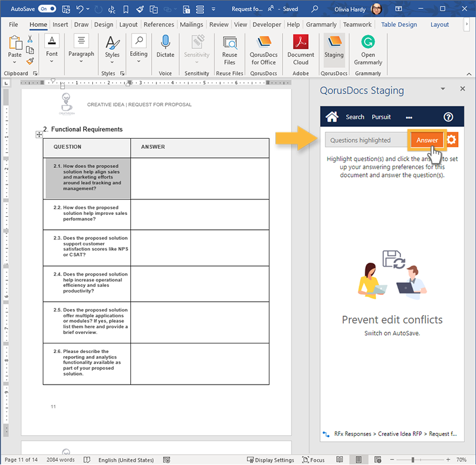Click the page count in the status bar
Screen dimensions: 476x465
tap(21, 460)
